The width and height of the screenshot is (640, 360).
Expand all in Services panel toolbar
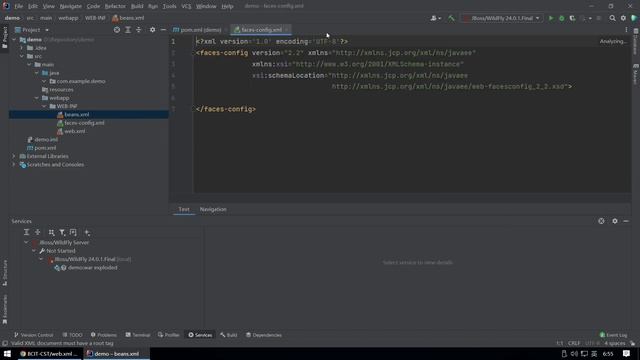(x=27, y=232)
